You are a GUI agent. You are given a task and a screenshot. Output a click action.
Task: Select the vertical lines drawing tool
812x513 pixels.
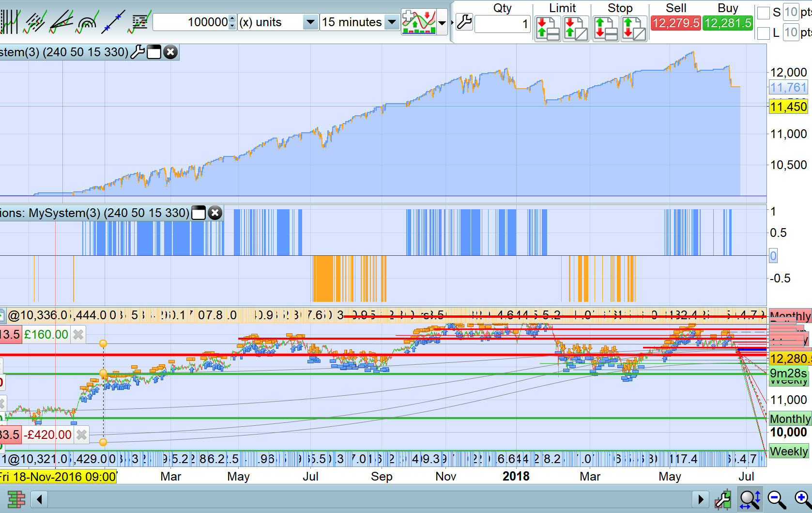click(x=10, y=22)
